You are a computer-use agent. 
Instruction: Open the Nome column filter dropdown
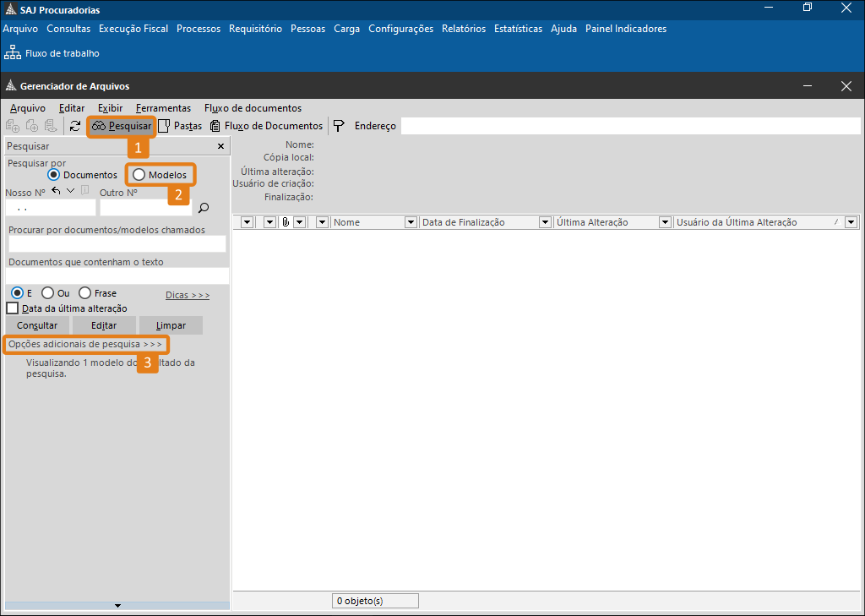point(411,222)
